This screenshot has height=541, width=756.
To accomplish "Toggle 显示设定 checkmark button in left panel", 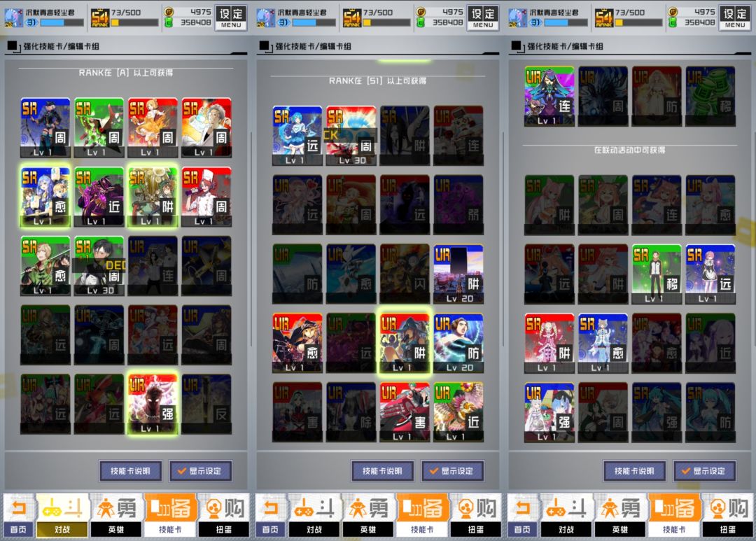I will 201,471.
